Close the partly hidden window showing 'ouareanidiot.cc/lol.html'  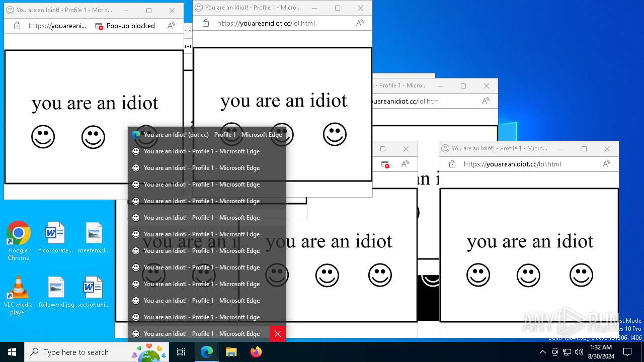point(487,86)
